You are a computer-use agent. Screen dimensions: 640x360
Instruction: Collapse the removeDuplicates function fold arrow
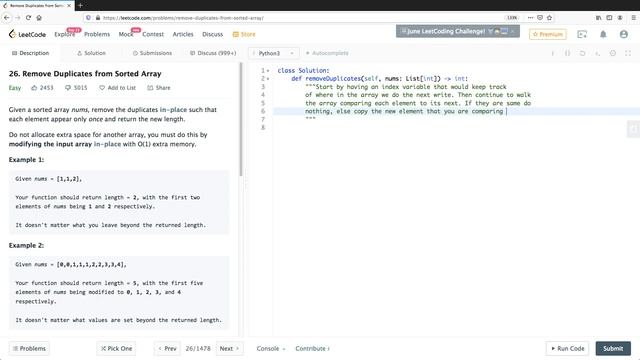268,79
